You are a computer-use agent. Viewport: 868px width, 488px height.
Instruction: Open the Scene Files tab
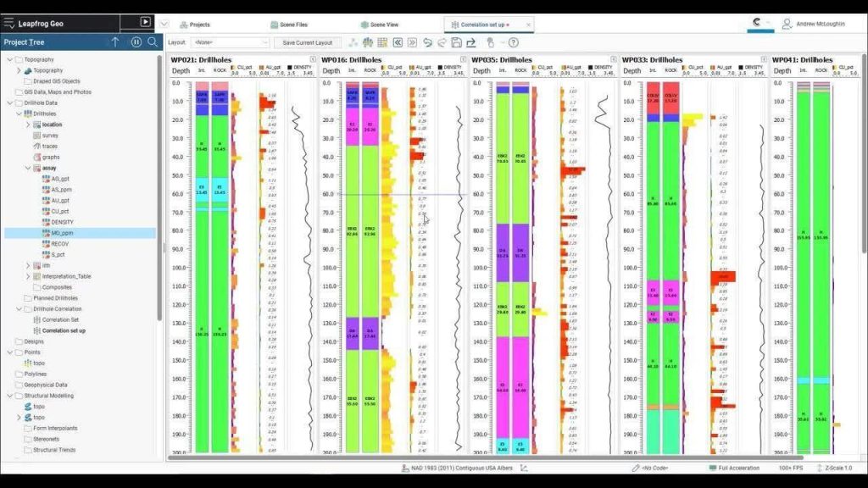pyautogui.click(x=288, y=25)
